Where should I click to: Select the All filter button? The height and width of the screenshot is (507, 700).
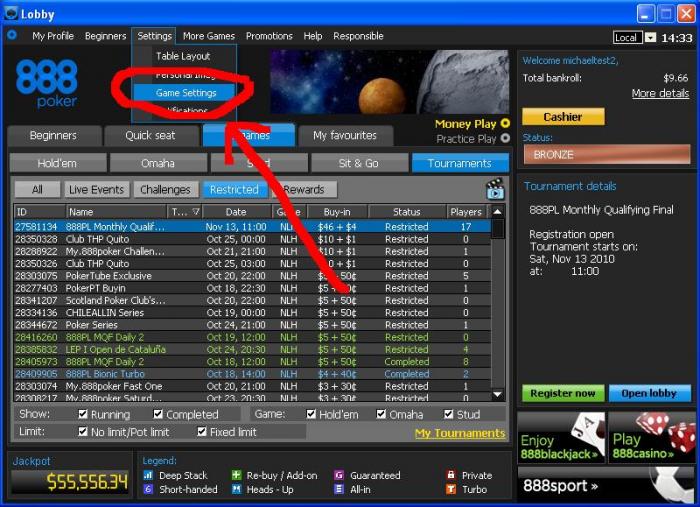(x=38, y=190)
